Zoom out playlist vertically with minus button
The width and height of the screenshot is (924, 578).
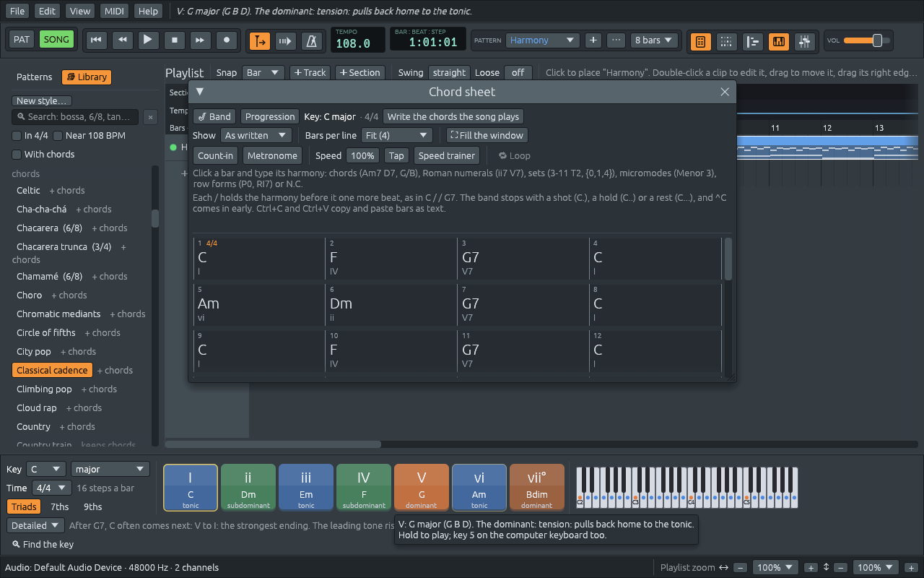click(x=841, y=568)
